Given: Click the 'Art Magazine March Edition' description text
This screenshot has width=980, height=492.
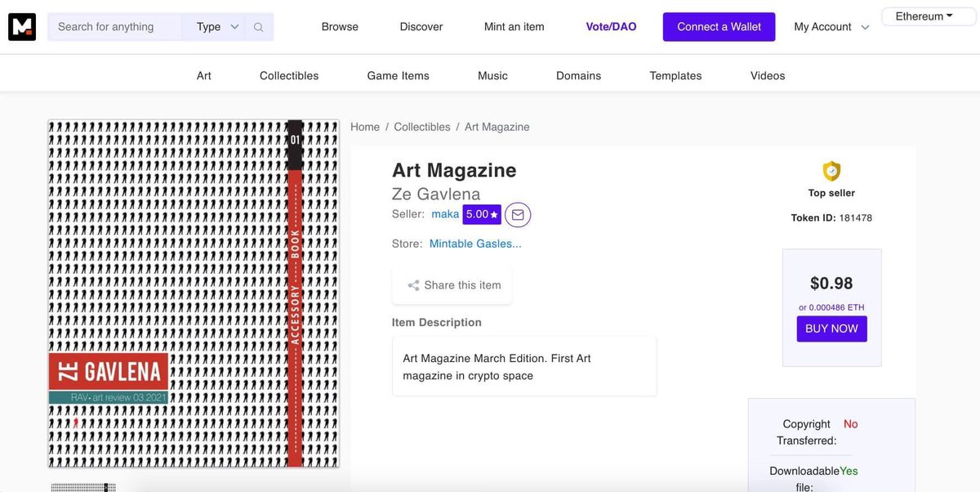Looking at the screenshot, I should click(497, 367).
